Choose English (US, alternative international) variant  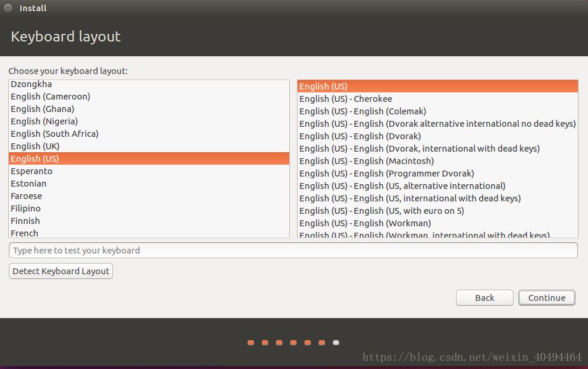pos(438,185)
